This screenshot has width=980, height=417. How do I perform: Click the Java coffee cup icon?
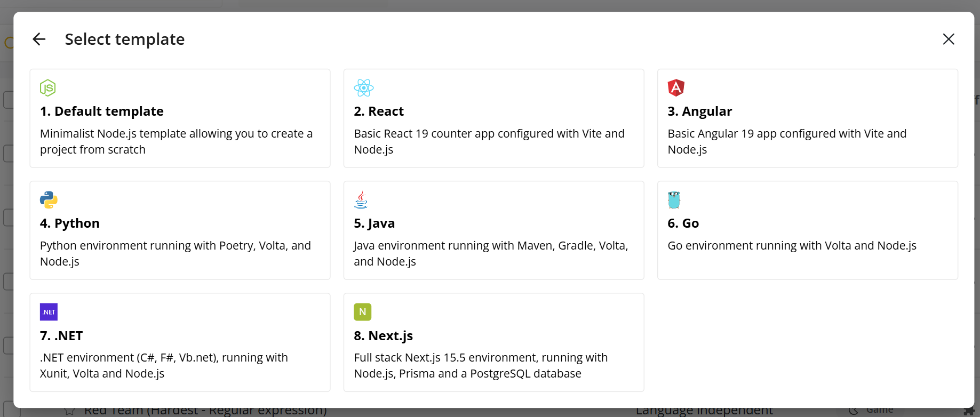point(361,200)
